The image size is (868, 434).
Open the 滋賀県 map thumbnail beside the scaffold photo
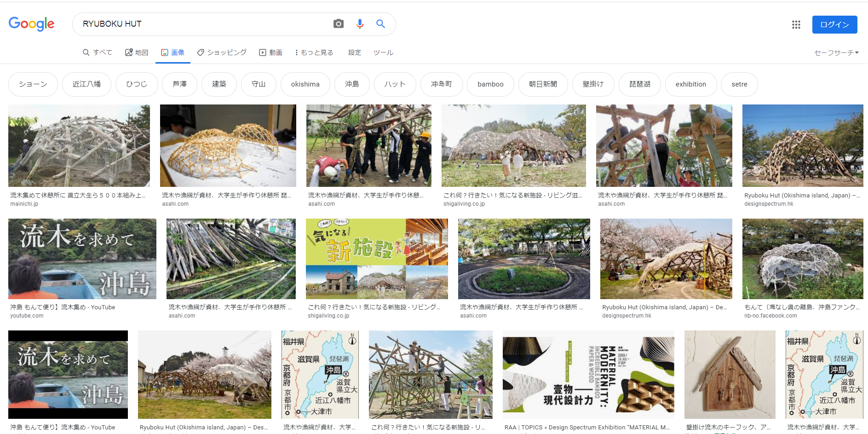point(320,375)
